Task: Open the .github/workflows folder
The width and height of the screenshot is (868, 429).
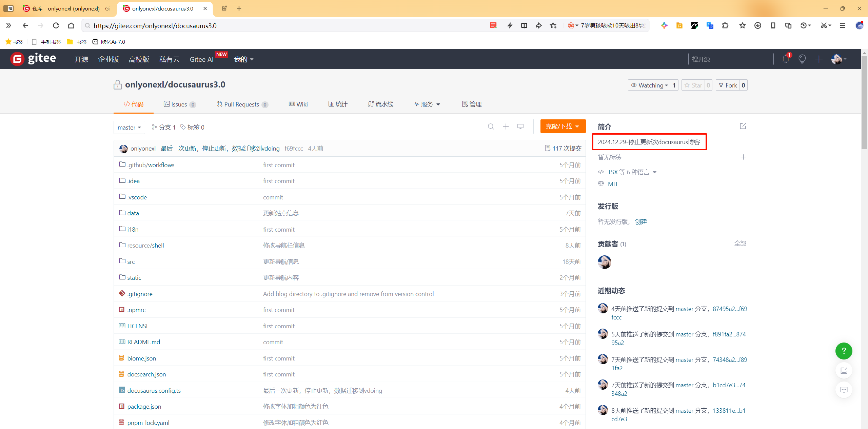Action: (151, 165)
